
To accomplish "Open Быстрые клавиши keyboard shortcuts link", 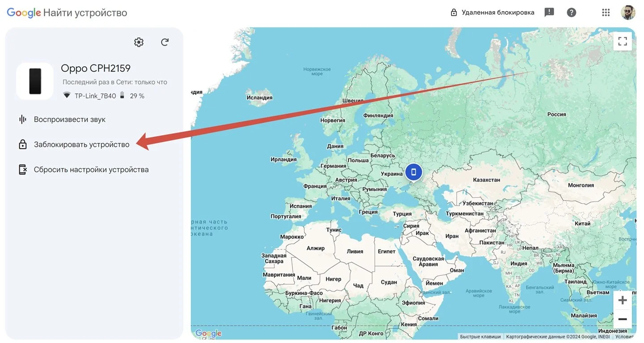I will [481, 337].
